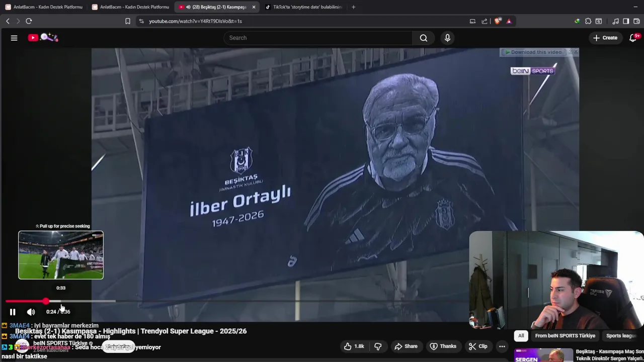
Task: Click the suggested SERGEN video thumbnail
Action: (x=543, y=355)
